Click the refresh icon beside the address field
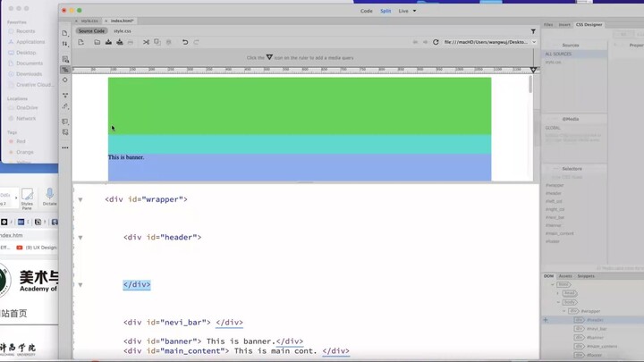This screenshot has width=644, height=362. pos(436,42)
